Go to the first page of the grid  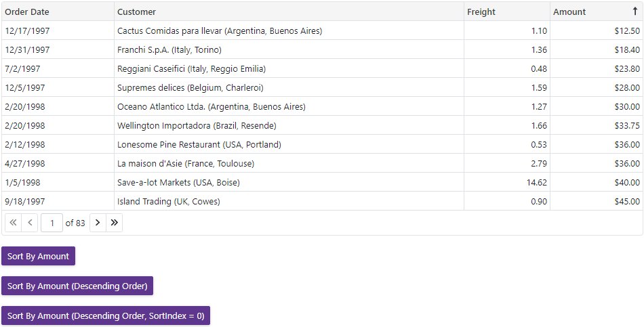(x=13, y=223)
